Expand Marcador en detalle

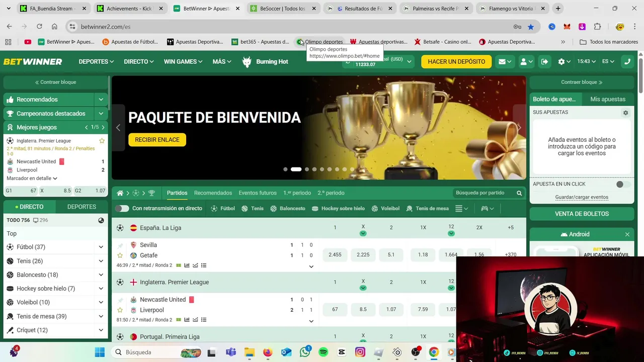[x=32, y=178]
